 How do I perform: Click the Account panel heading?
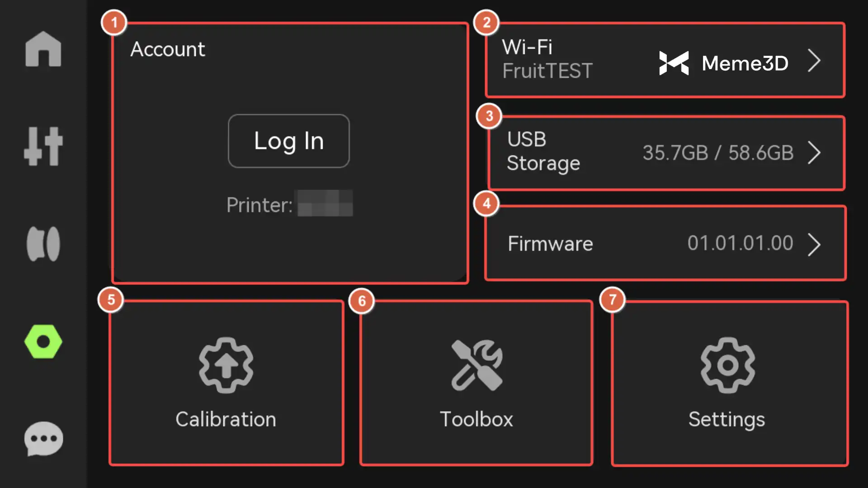pos(168,49)
